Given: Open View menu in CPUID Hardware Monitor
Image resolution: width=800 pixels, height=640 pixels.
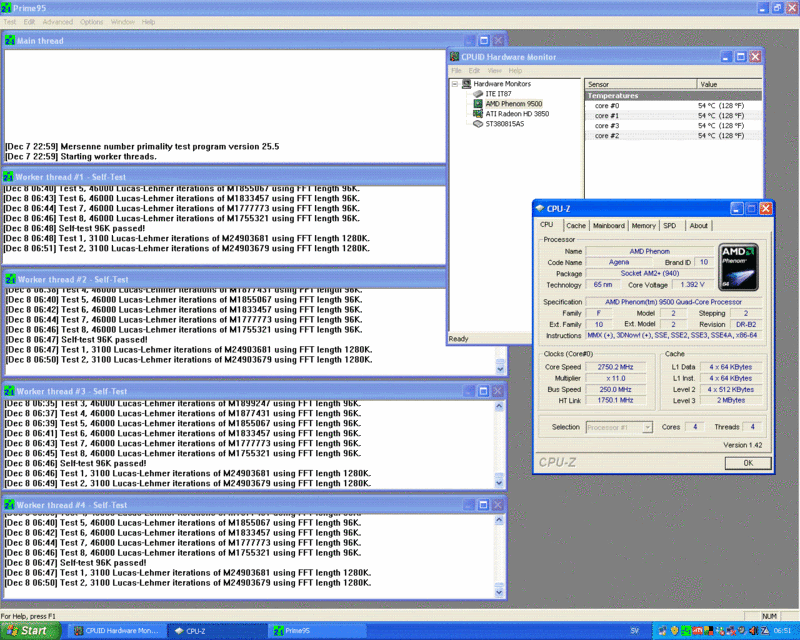Looking at the screenshot, I should (494, 71).
